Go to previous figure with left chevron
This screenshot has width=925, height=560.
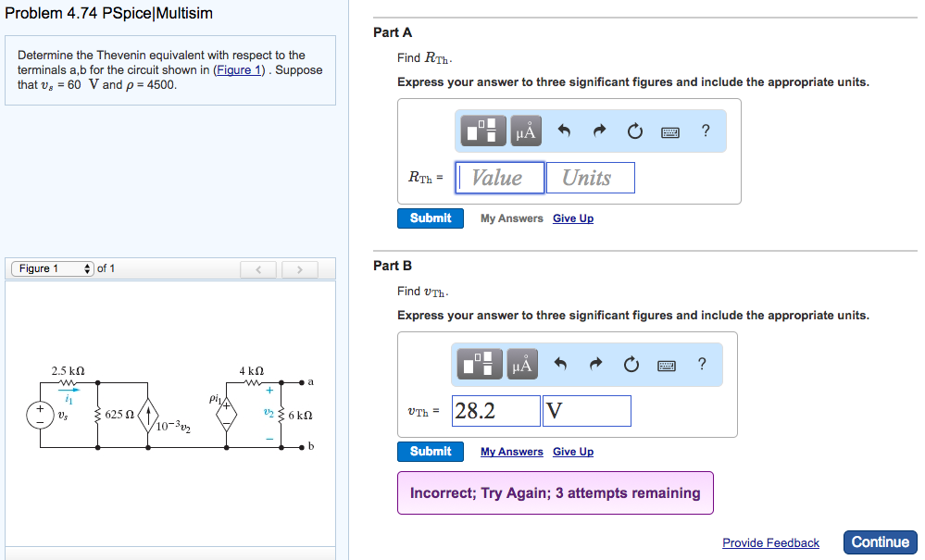258,269
